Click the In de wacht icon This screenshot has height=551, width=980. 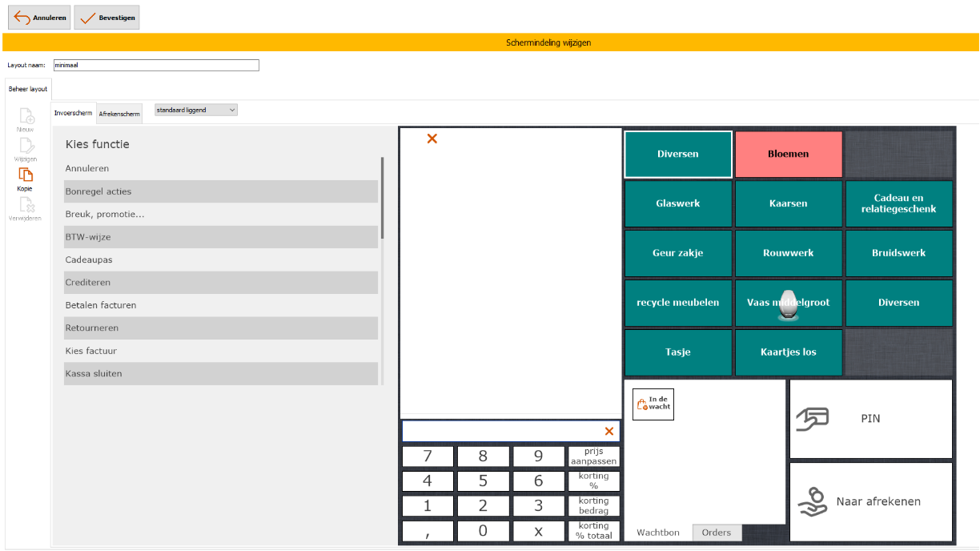point(653,404)
